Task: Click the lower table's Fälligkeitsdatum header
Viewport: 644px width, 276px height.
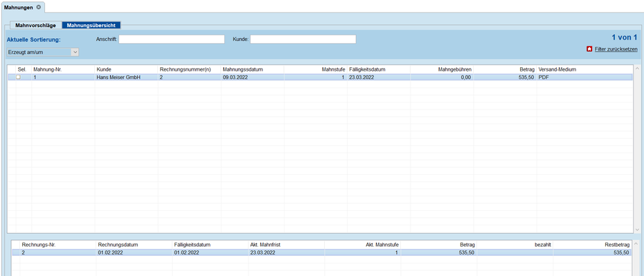Action: coord(211,245)
